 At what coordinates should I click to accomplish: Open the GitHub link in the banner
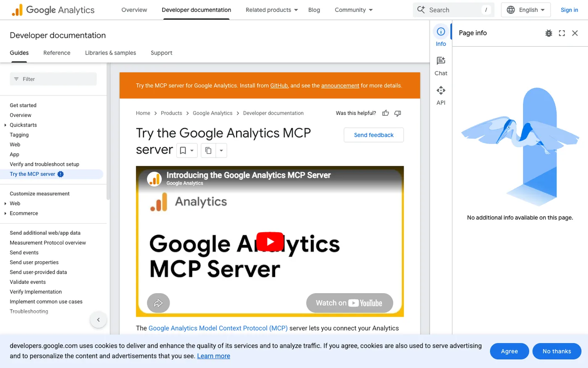(279, 86)
